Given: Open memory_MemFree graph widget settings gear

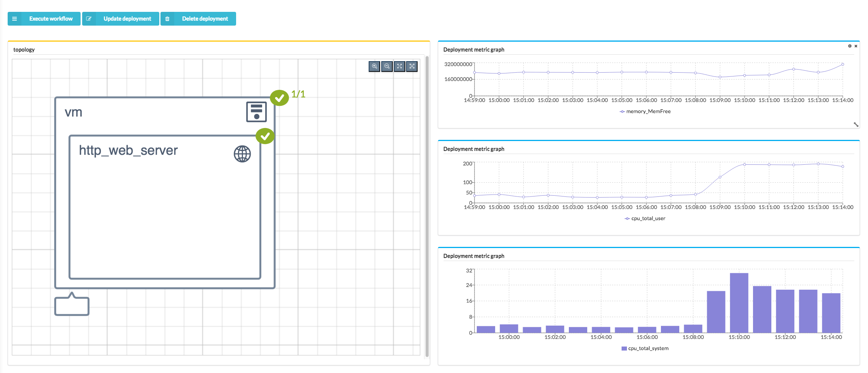Looking at the screenshot, I should pyautogui.click(x=850, y=46).
